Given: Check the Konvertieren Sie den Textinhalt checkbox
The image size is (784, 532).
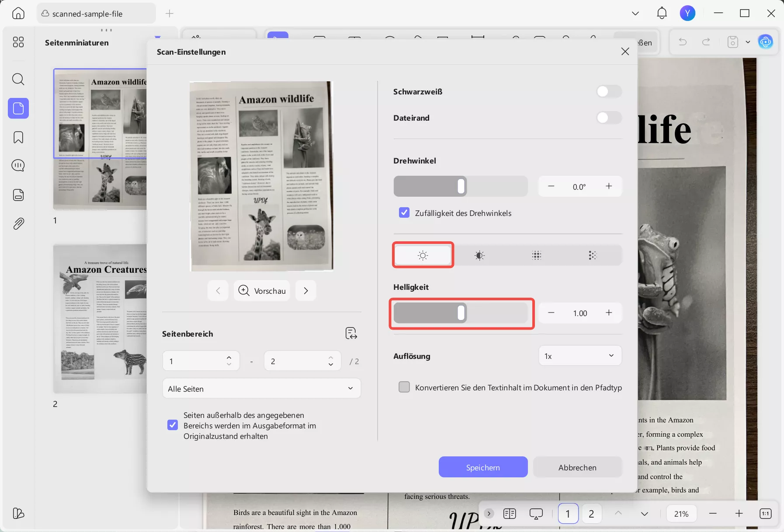Looking at the screenshot, I should pos(404,387).
